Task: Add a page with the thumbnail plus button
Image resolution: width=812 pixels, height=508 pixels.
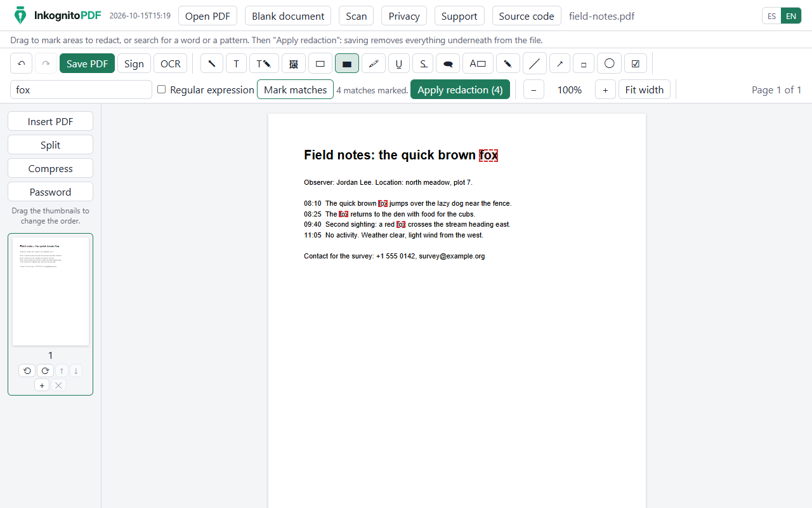Action: pyautogui.click(x=42, y=385)
